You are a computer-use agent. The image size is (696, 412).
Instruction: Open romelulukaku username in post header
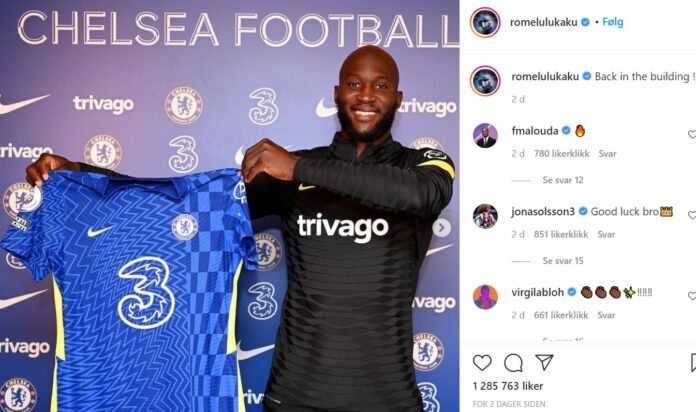tap(543, 22)
